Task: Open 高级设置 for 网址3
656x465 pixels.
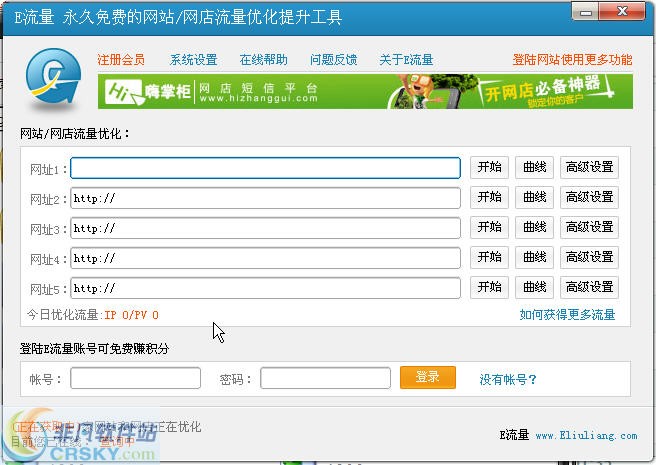Action: (x=589, y=227)
